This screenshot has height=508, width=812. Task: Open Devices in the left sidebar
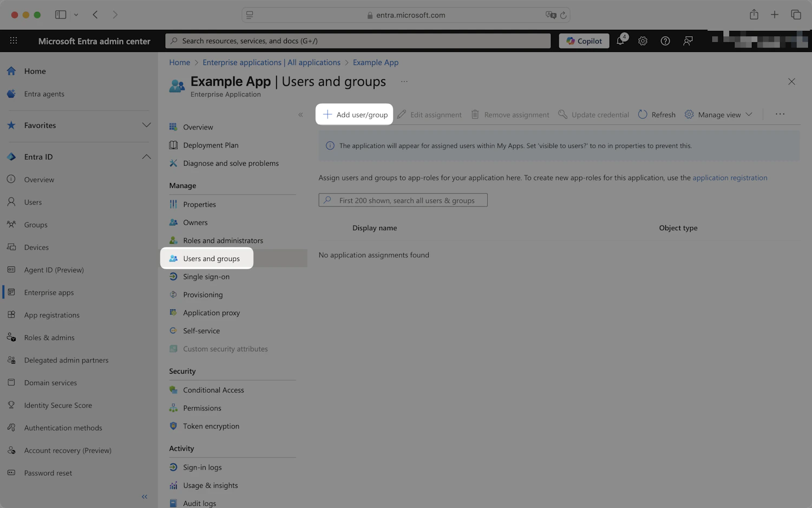[x=36, y=248]
